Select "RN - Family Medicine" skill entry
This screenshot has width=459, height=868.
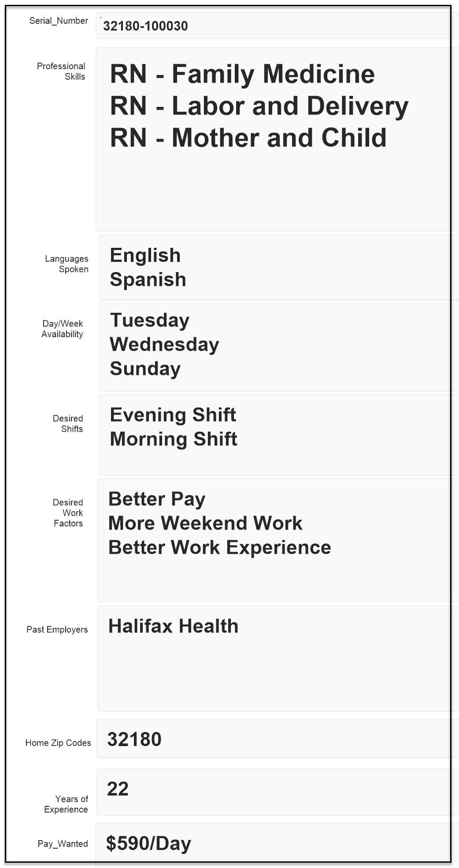tap(242, 74)
